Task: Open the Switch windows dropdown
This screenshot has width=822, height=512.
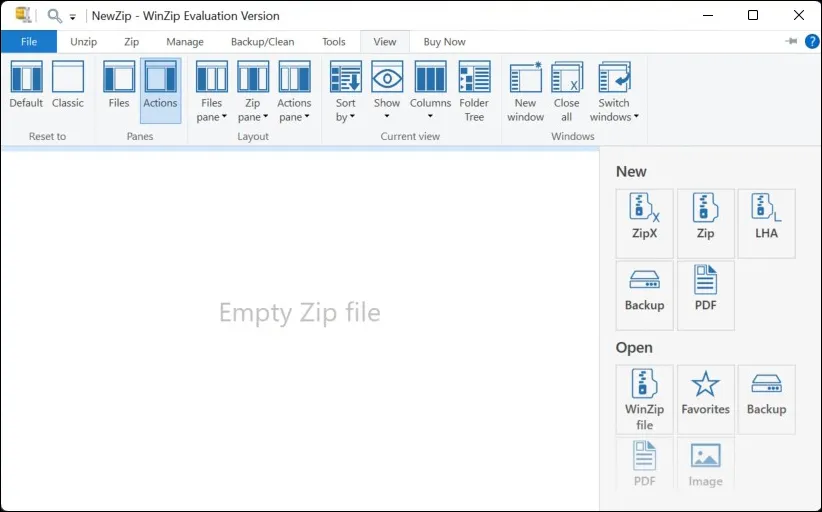Action: point(614,91)
